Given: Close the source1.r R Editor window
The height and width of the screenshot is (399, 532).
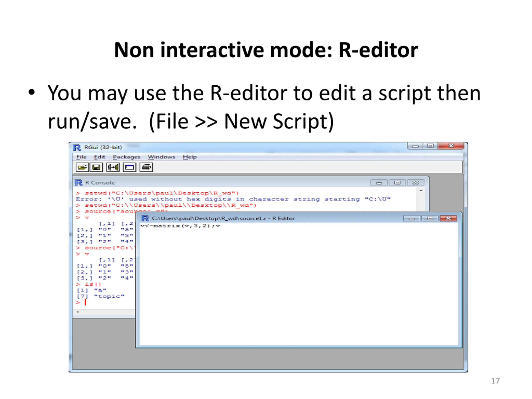Looking at the screenshot, I should (448, 218).
